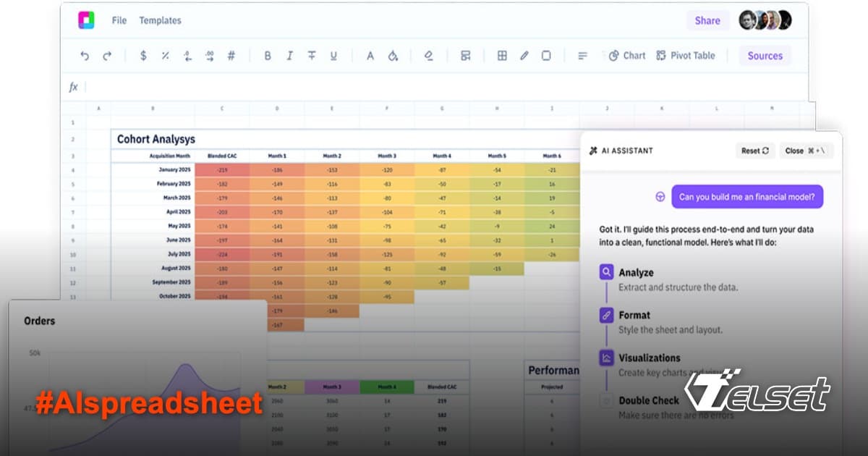Open the text color tool
Image resolution: width=868 pixels, height=456 pixels.
[x=370, y=56]
